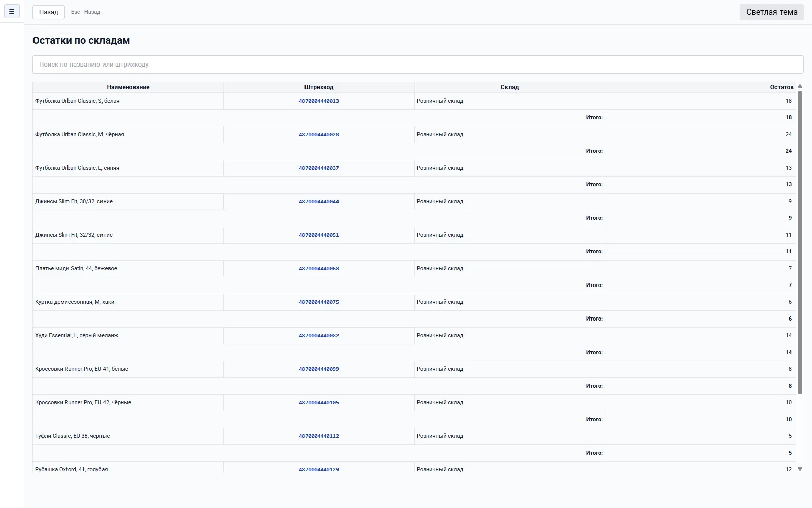
Task: Select Туфли Classic, EU 38, чёрные
Action: (73, 436)
